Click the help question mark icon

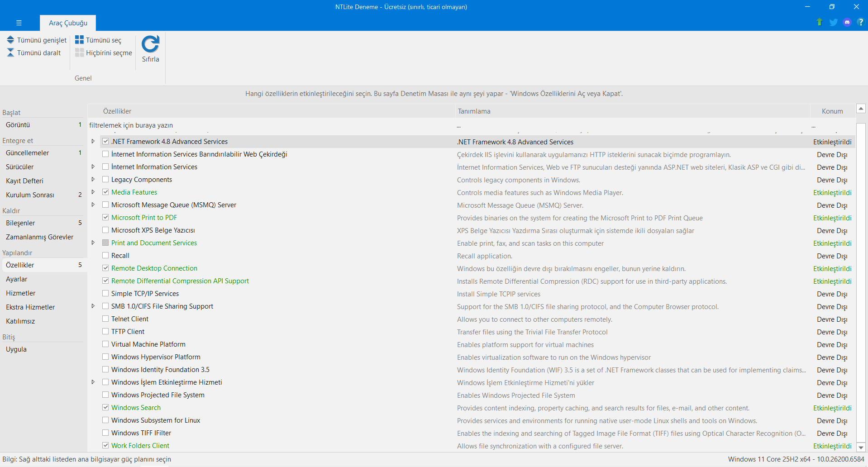click(860, 22)
